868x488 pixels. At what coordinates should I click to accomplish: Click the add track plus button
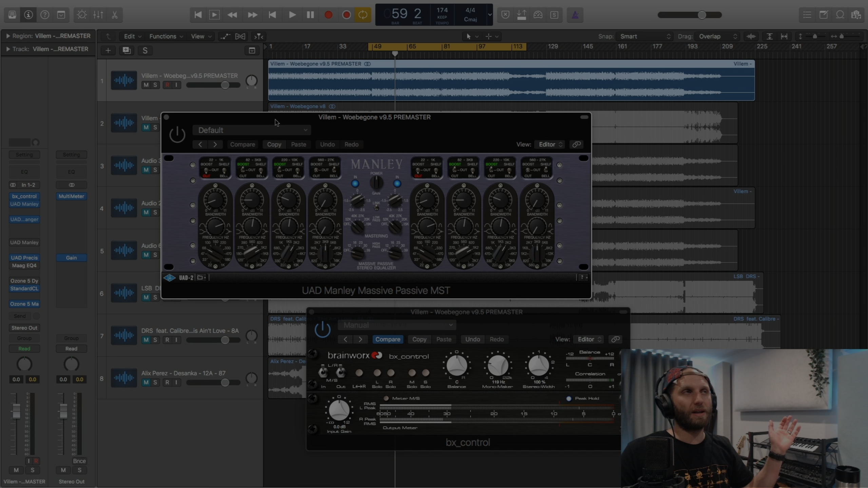[108, 51]
